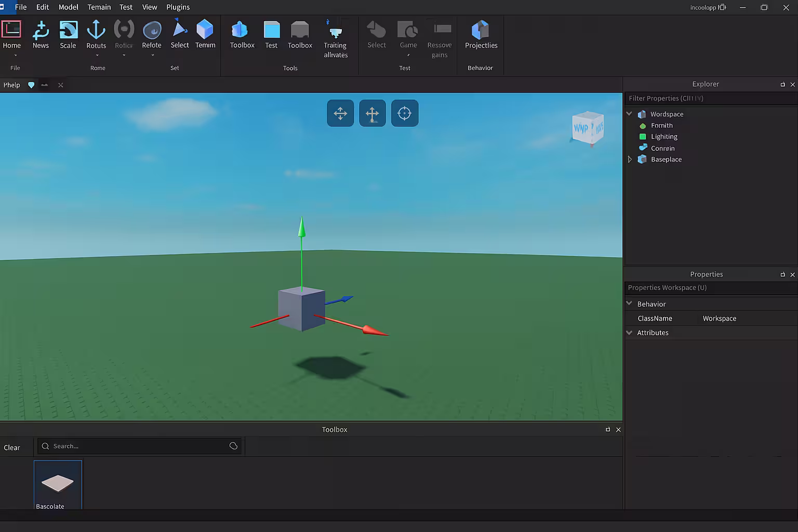Viewport: 798px width, 532px height.
Task: Click the Home ribbon icon
Action: (11, 29)
